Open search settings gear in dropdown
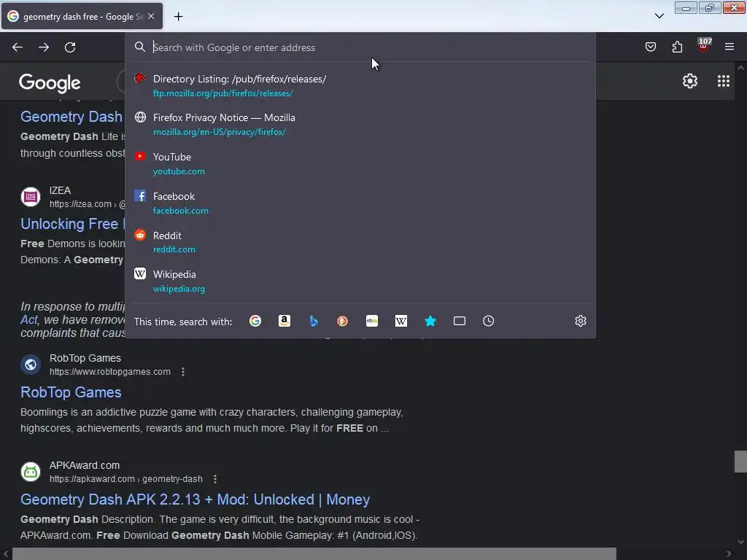 [x=580, y=321]
